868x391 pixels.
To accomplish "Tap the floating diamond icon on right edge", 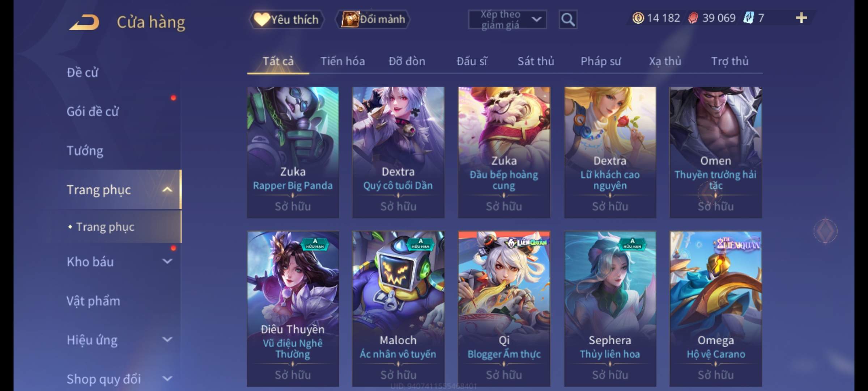I will click(x=825, y=231).
